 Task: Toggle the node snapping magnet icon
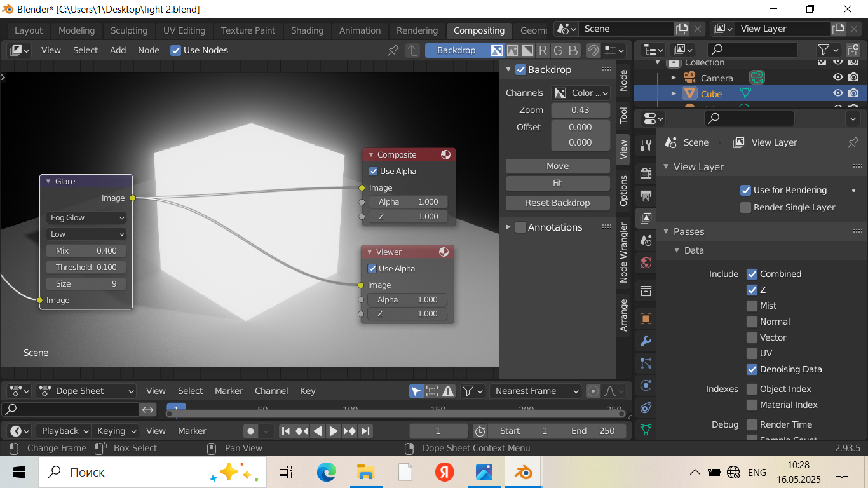(592, 50)
